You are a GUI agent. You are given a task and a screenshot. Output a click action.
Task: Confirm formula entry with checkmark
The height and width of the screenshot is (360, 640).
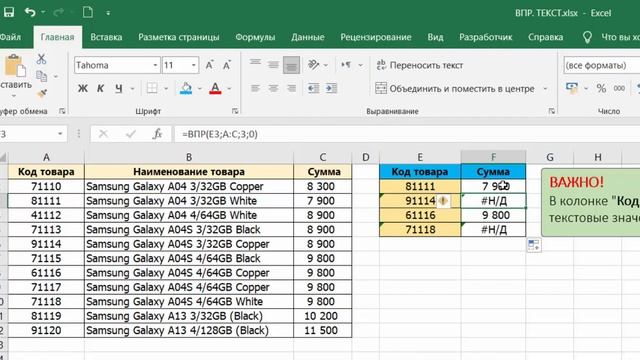pyautogui.click(x=131, y=134)
